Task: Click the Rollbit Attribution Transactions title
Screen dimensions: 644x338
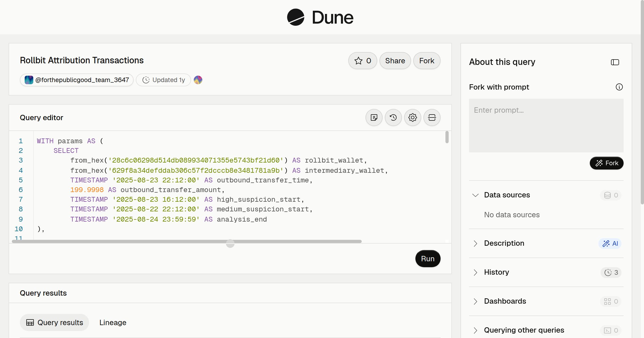Action: click(82, 60)
